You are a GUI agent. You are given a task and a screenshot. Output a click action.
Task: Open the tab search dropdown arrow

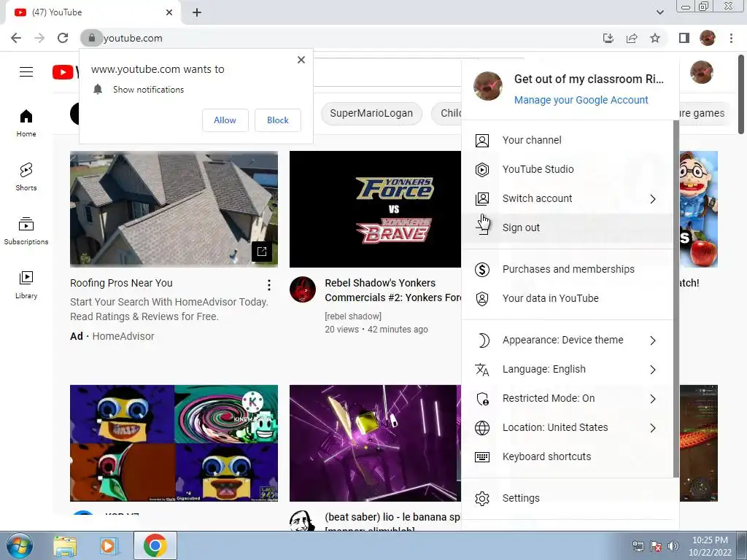659,12
